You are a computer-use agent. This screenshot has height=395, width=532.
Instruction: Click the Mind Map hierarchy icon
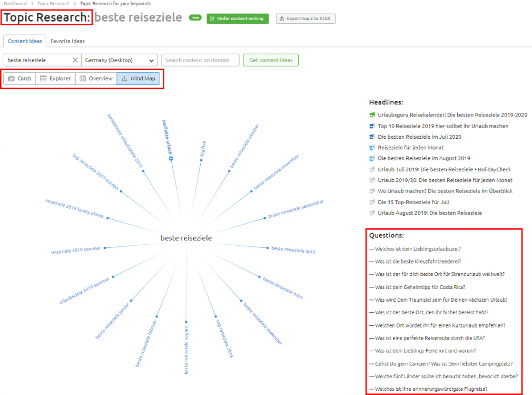(124, 79)
